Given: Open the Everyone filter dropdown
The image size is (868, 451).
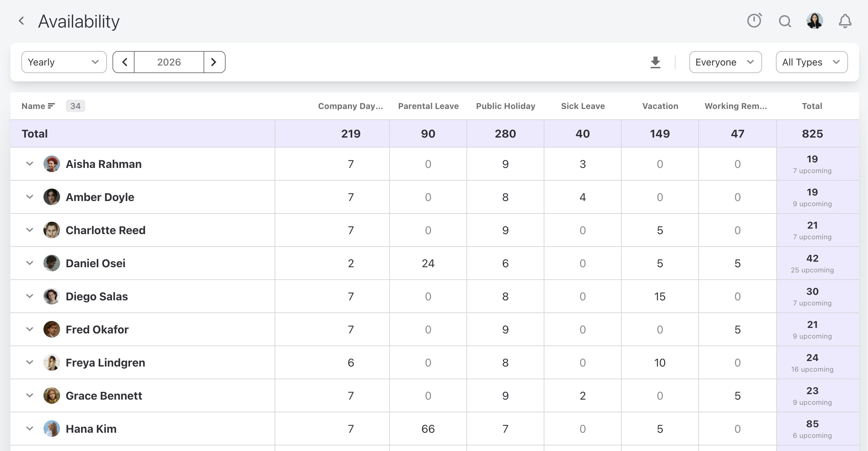Looking at the screenshot, I should (725, 62).
